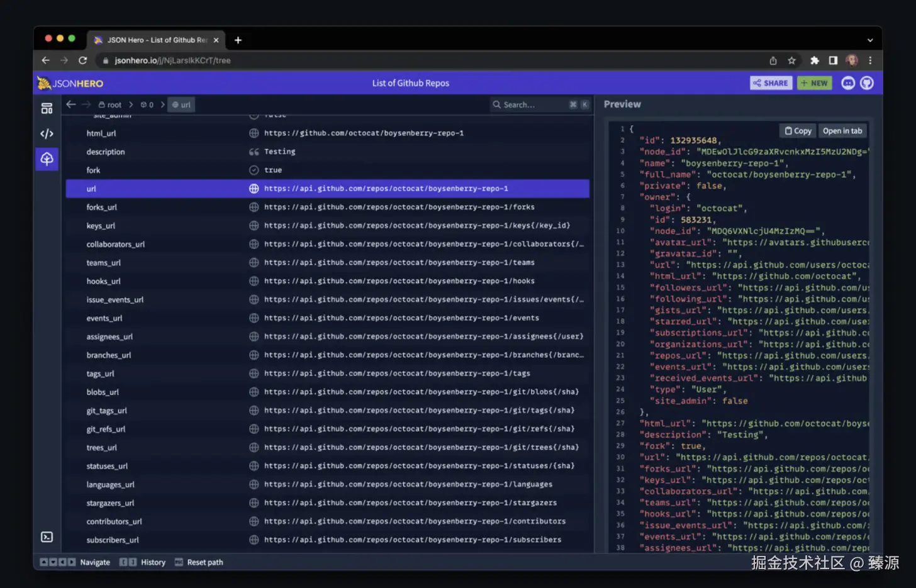Screen dimensions: 916x588
Task: Click the SHARE button
Action: point(771,83)
